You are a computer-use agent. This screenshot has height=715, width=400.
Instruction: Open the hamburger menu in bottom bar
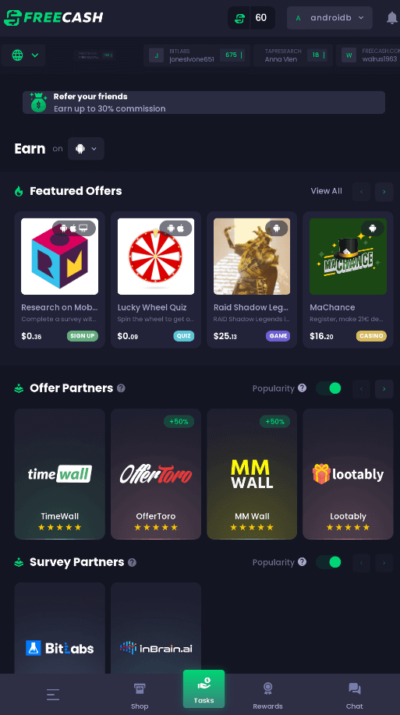53,694
